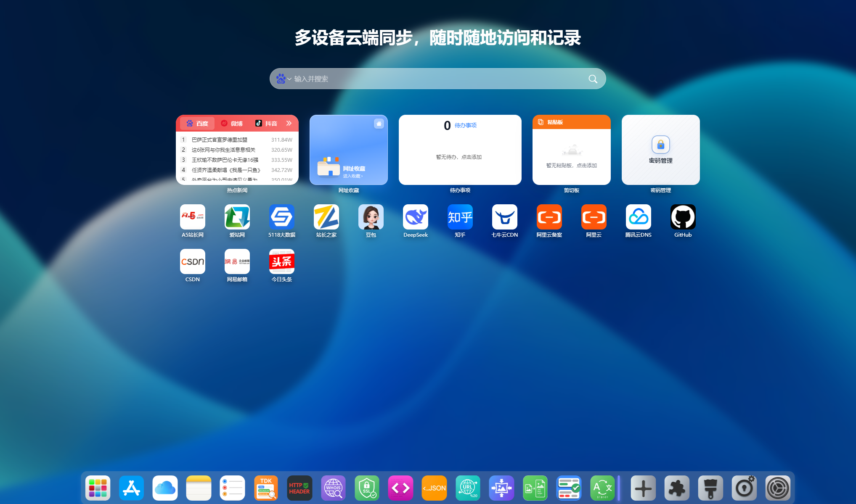Open the 爱站网 shortcut icon
This screenshot has height=504, width=856.
(237, 217)
